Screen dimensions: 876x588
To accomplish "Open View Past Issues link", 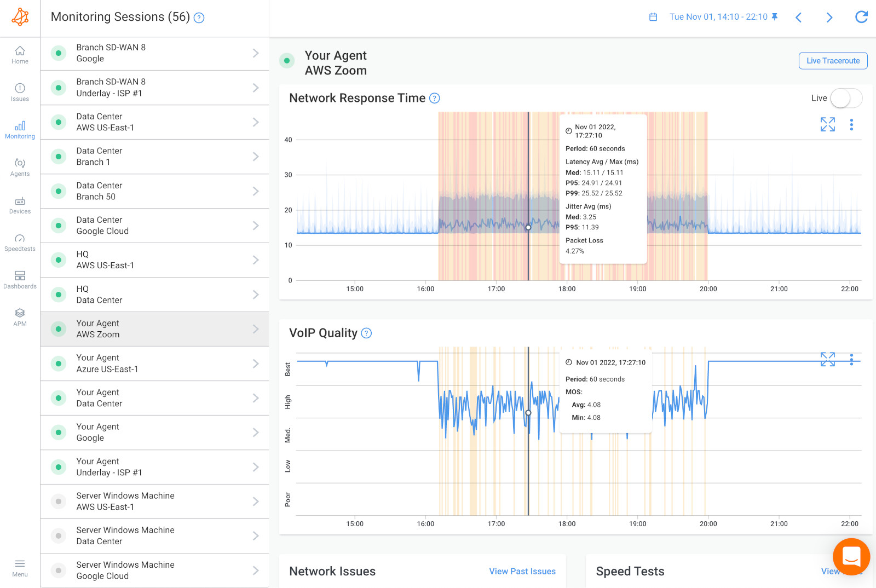I will [x=522, y=571].
